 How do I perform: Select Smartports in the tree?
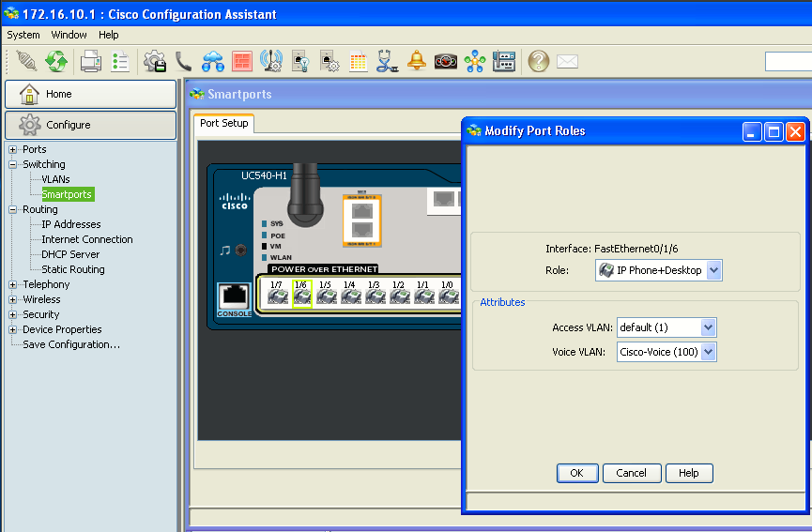pyautogui.click(x=68, y=194)
